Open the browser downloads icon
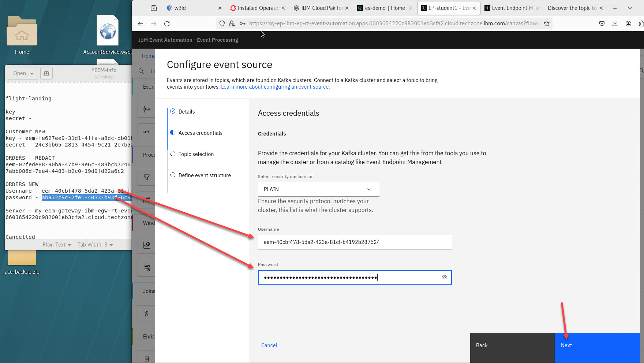This screenshot has width=644, height=363. pos(615,24)
